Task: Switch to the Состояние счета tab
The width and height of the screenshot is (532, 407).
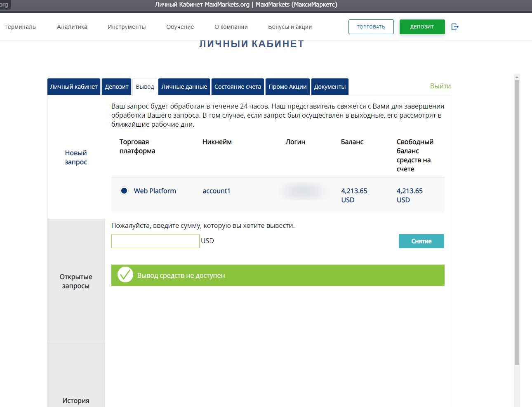Action: 238,87
